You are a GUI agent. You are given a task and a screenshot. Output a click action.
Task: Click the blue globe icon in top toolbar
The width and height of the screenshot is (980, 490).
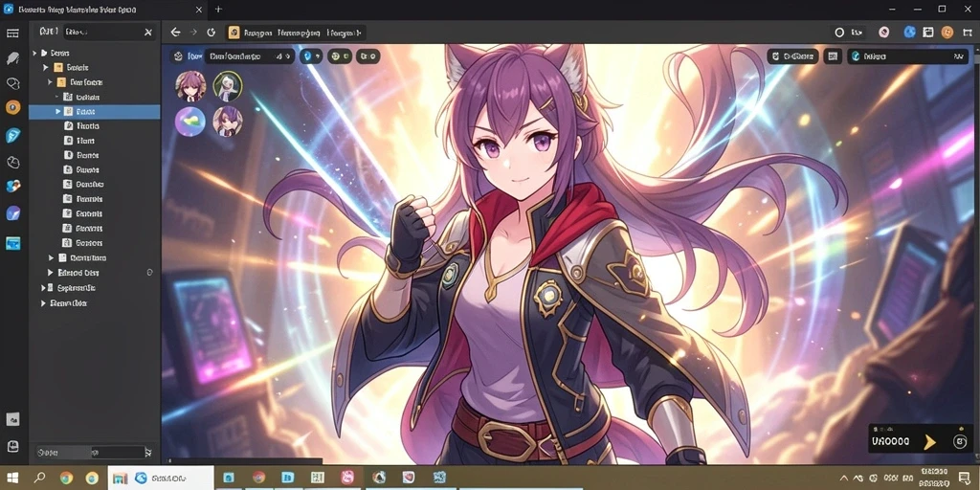tap(909, 33)
